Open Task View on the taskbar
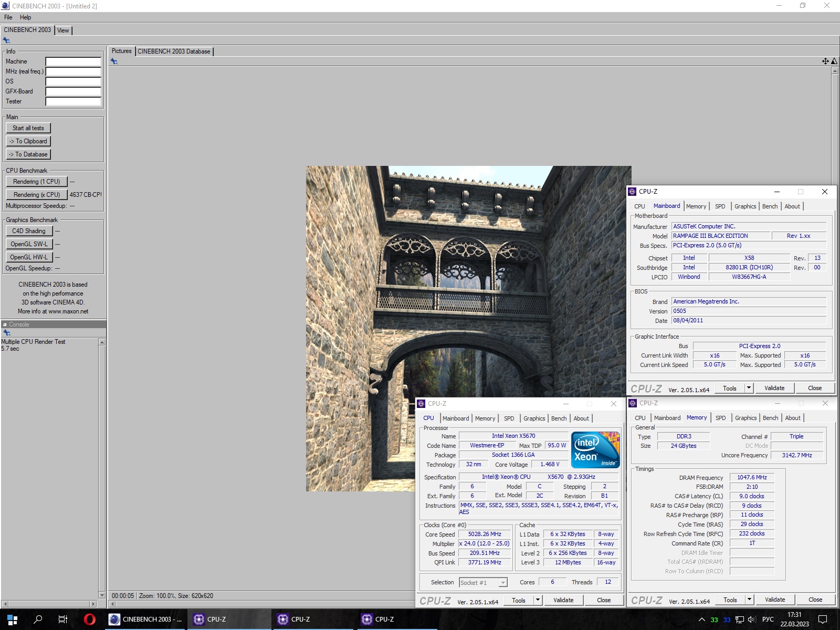The image size is (840, 630). pos(63,619)
